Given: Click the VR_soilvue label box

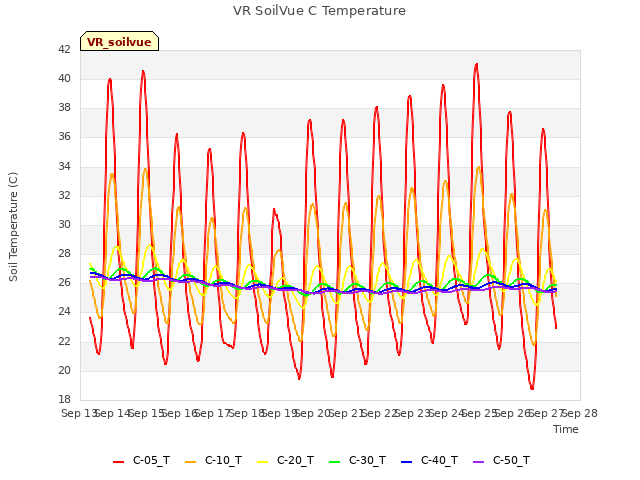Looking at the screenshot, I should pos(119,41).
